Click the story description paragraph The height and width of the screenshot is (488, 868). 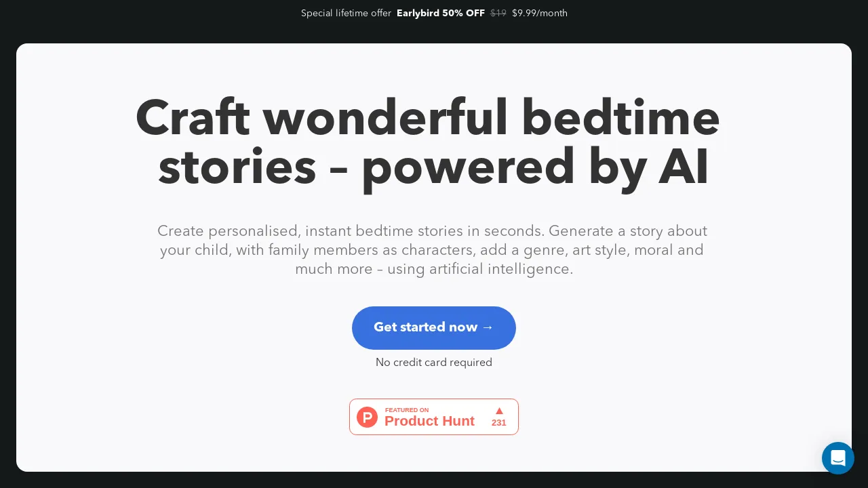pos(433,250)
